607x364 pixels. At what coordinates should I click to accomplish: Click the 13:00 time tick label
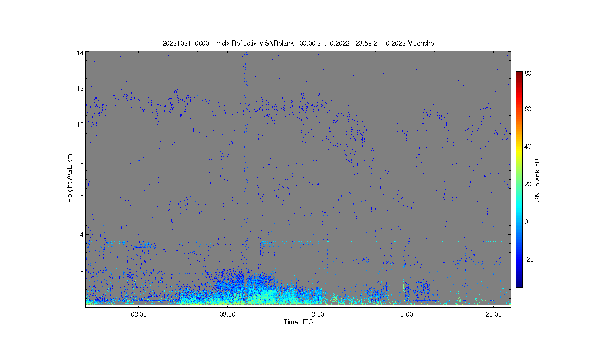click(316, 315)
